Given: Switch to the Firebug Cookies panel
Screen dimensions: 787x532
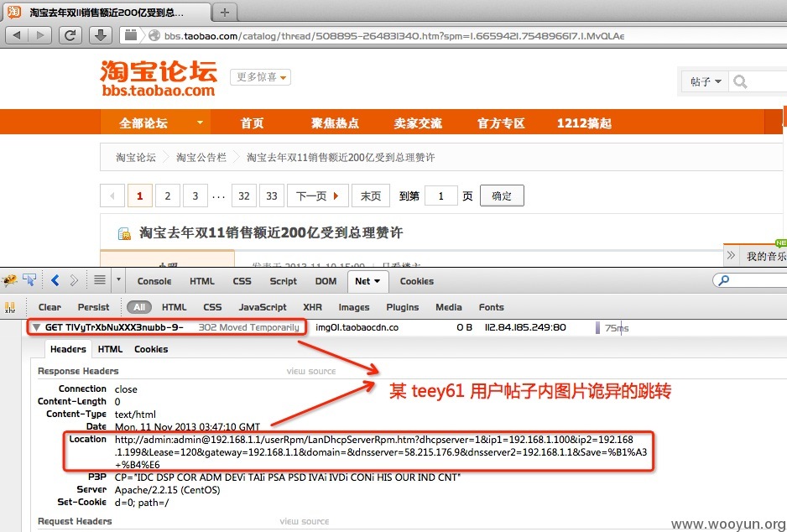Looking at the screenshot, I should tap(417, 281).
